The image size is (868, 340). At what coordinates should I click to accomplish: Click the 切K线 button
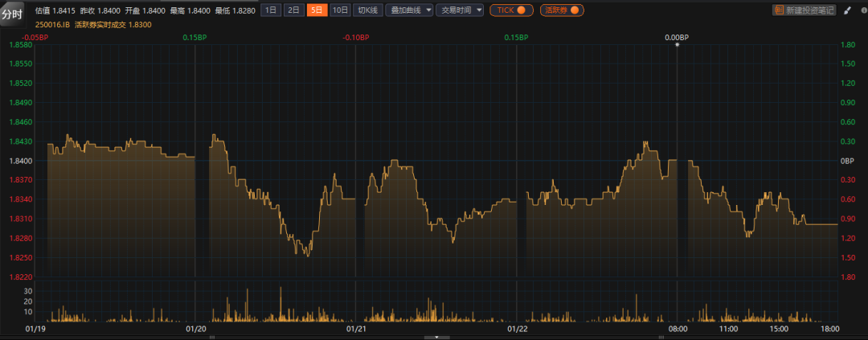[368, 10]
